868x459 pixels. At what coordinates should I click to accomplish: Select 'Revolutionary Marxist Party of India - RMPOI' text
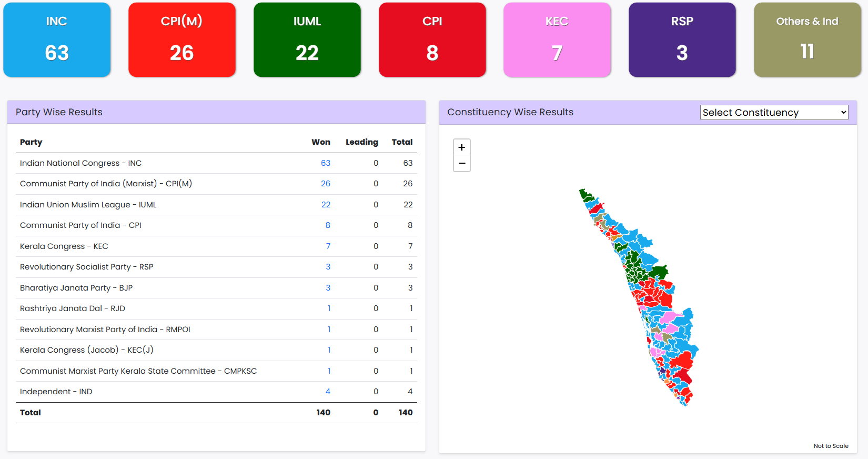pyautogui.click(x=105, y=330)
